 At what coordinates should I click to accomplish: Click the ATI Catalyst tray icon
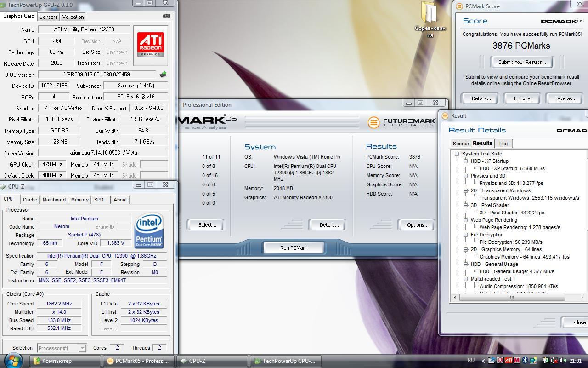(509, 361)
